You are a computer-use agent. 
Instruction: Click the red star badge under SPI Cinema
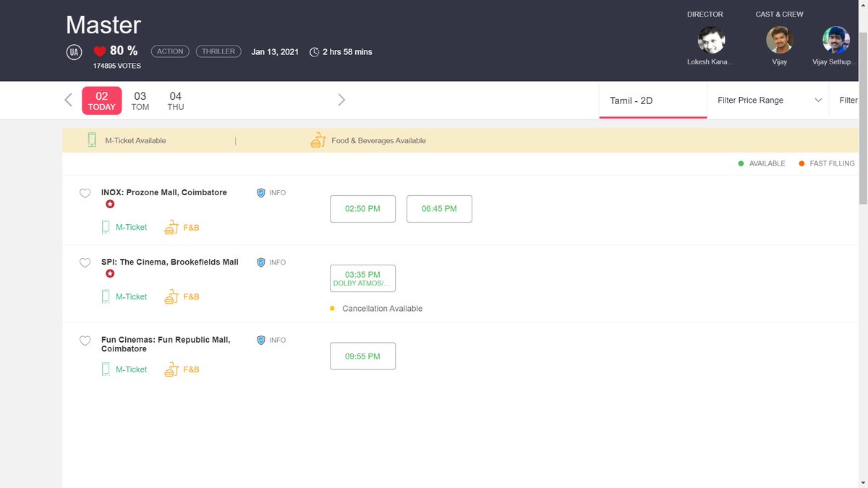pos(110,274)
